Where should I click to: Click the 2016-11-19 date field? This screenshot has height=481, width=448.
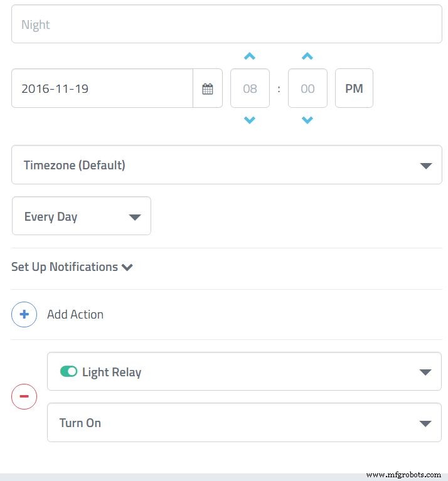tap(102, 88)
